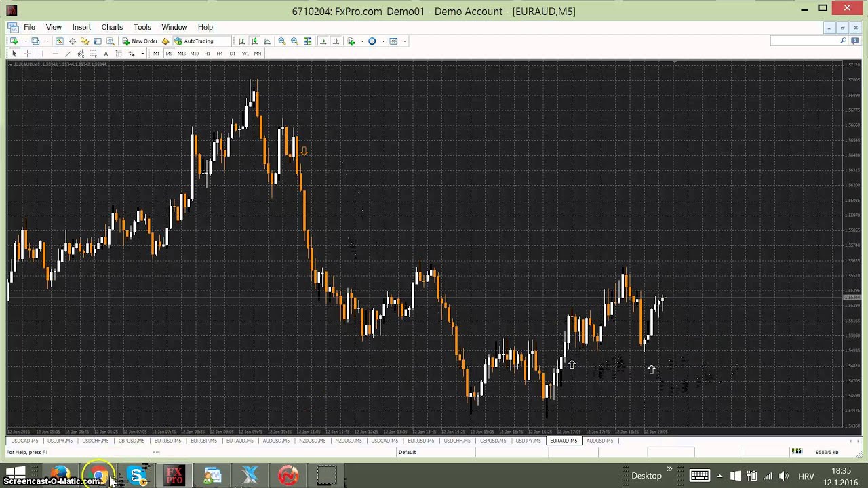Open the Tools menu

tap(142, 27)
